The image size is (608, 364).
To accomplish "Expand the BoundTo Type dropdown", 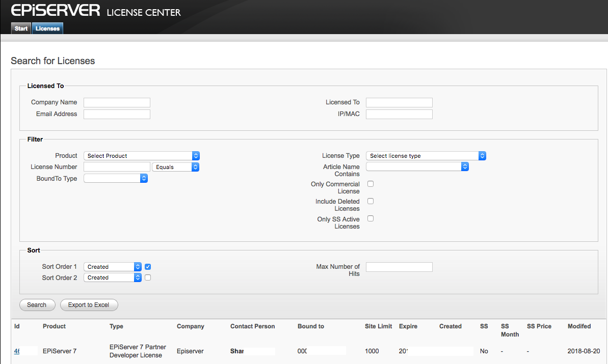I will [x=116, y=178].
